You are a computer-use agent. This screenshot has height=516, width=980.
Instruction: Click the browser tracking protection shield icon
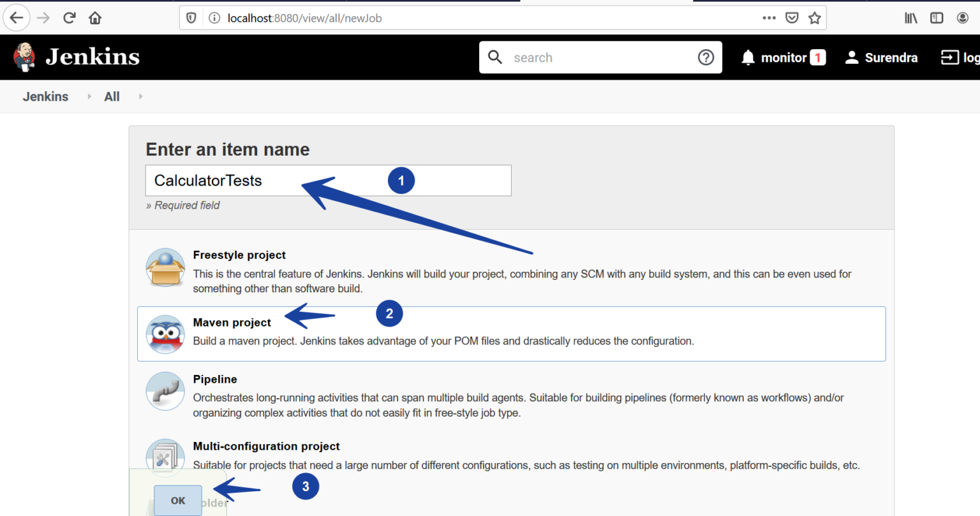tap(191, 17)
